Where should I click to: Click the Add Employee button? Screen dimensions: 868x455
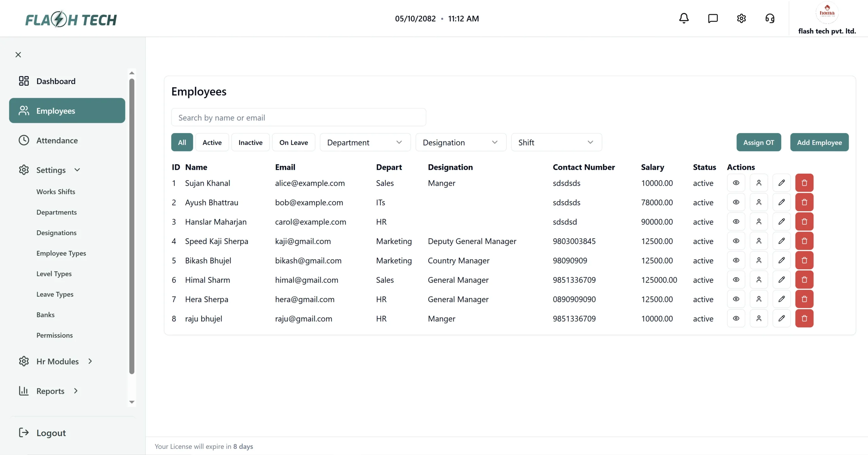coord(819,143)
